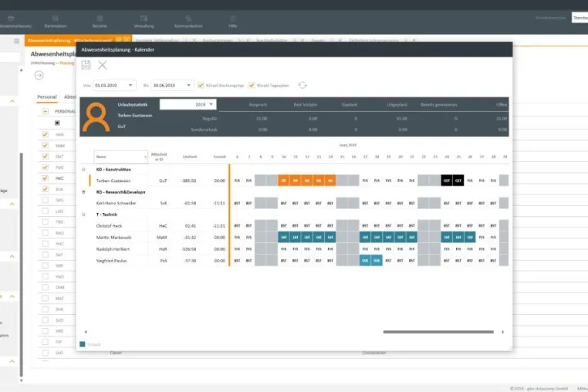Select the Siegfried Paulus row name

[111, 261]
